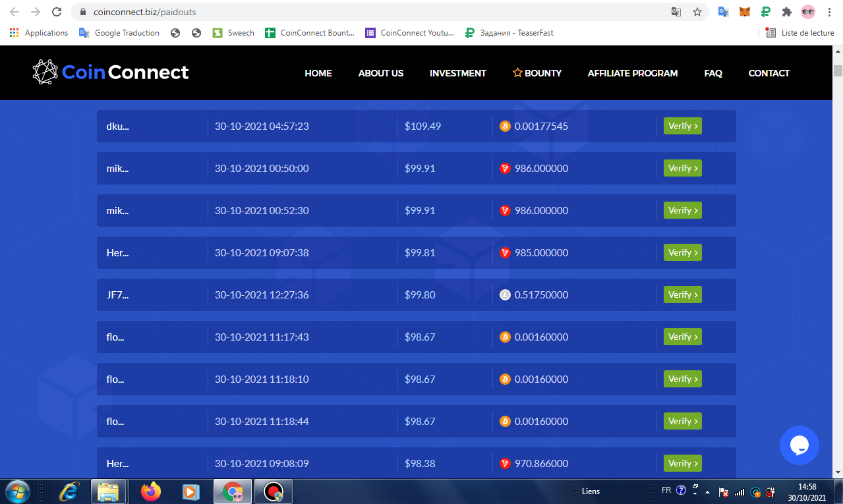The image size is (843, 504).
Task: Click the Litecoin icon in the JF7... row
Action: click(505, 295)
